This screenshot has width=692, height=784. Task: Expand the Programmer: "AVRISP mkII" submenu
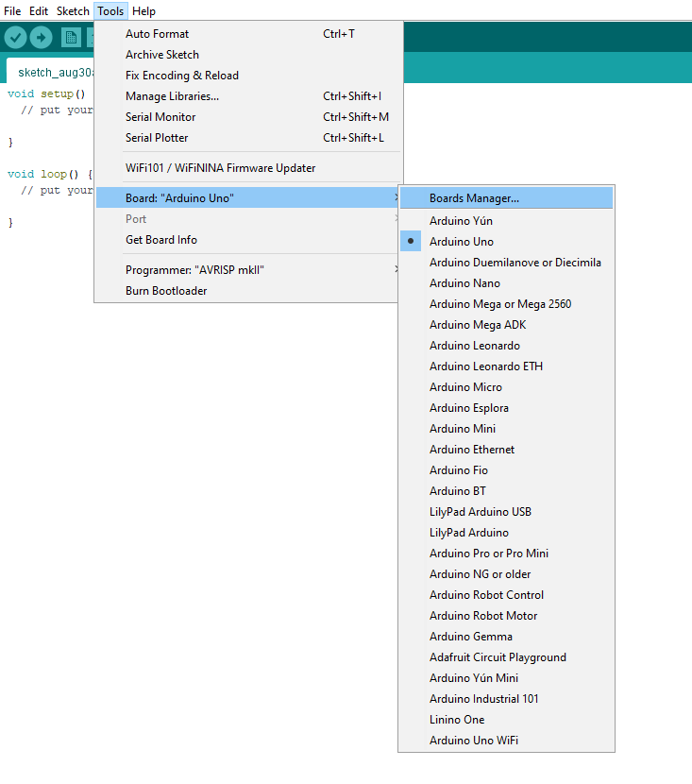[248, 270]
